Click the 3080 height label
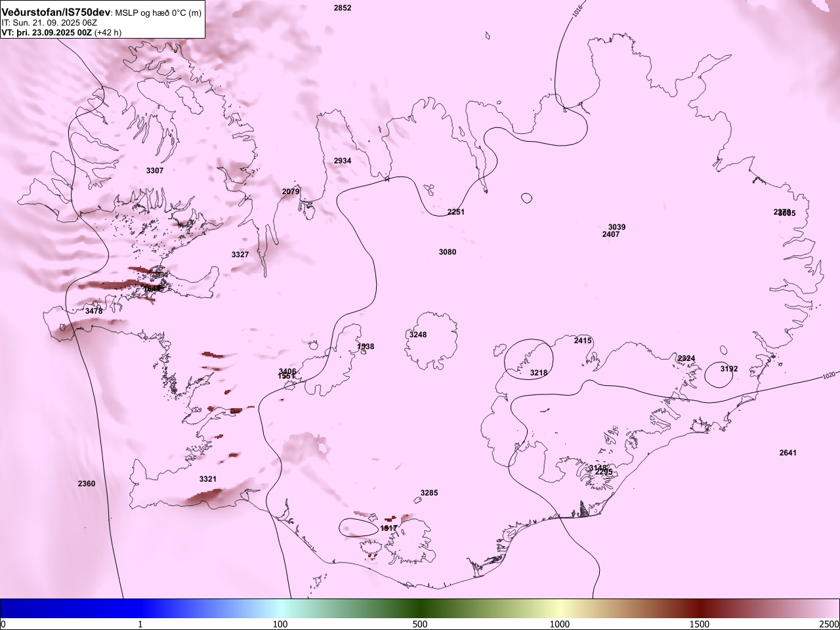Image resolution: width=840 pixels, height=630 pixels. click(x=448, y=252)
